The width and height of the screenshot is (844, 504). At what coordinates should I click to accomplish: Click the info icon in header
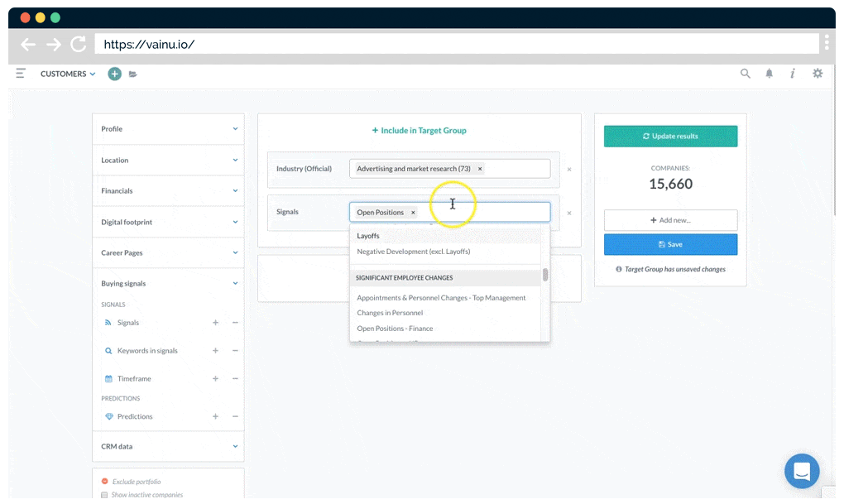793,74
